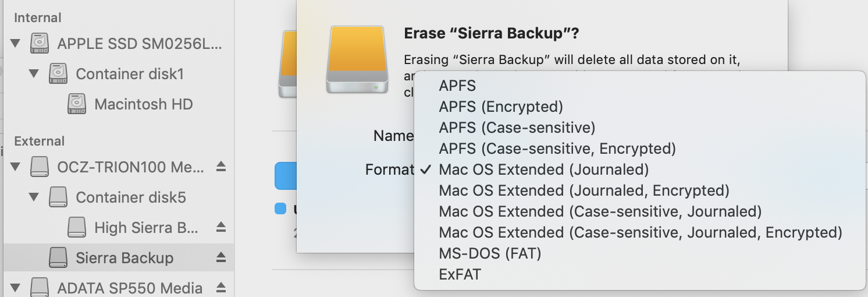Collapse the Container disk5 disclosure triangle
The image size is (868, 297).
34,197
